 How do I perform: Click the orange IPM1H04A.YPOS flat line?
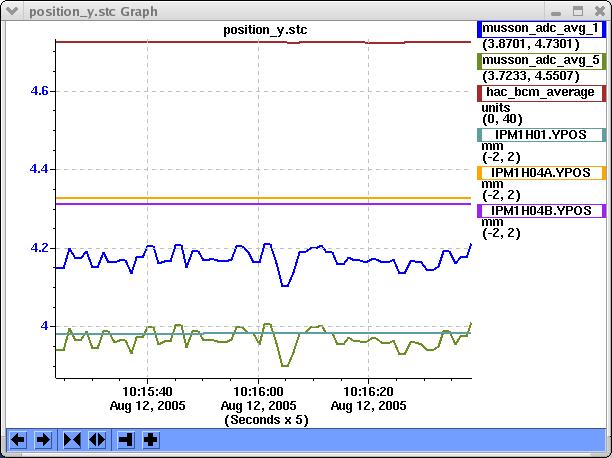pos(263,198)
